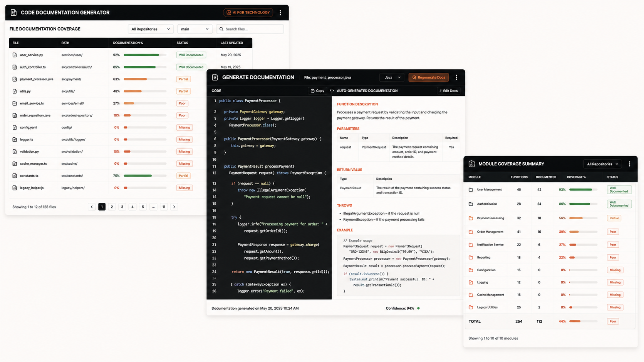This screenshot has height=362, width=644.
Task: Open the All Repositories dropdown in module summary
Action: click(x=602, y=164)
